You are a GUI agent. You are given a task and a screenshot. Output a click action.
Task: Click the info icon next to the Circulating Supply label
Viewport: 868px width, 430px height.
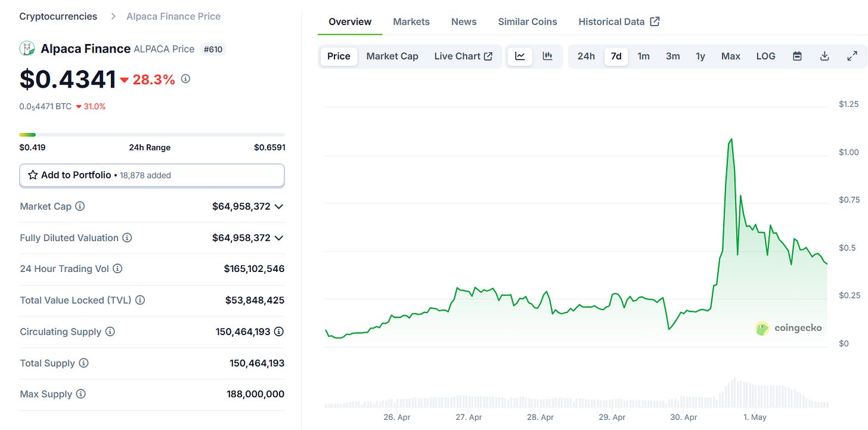point(110,332)
